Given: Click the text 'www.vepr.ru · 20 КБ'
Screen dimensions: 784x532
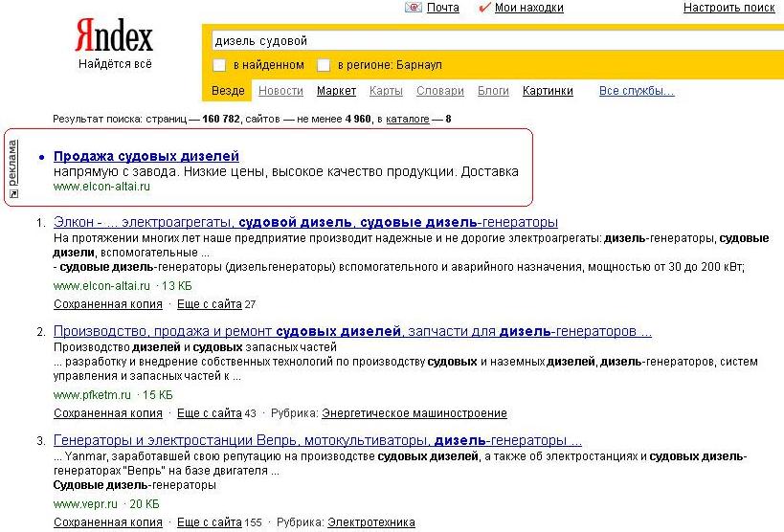Looking at the screenshot, I should coord(106,504).
